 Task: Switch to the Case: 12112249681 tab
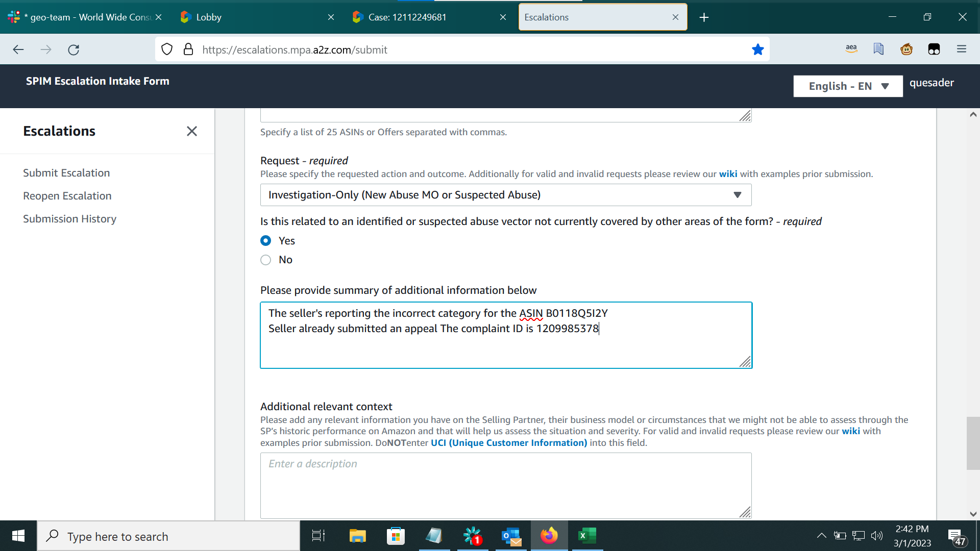pos(429,17)
